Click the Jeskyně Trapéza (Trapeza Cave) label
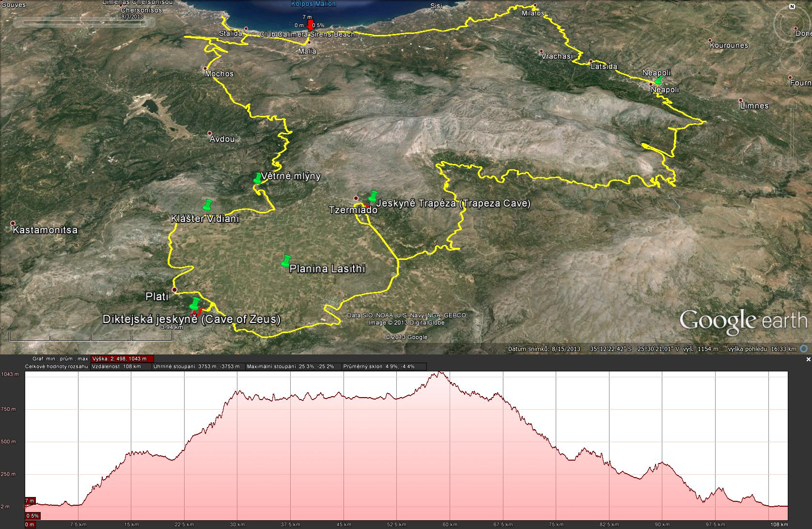The width and height of the screenshot is (812, 529). (453, 204)
